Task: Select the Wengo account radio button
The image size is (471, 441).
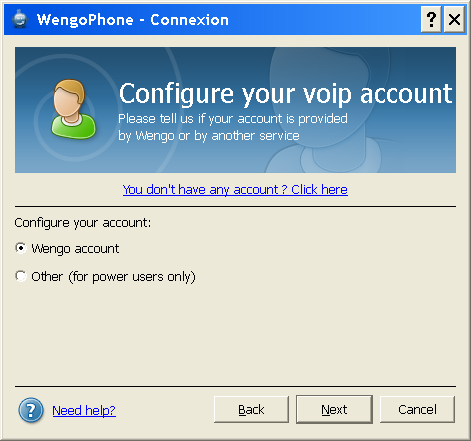Action: coord(21,248)
